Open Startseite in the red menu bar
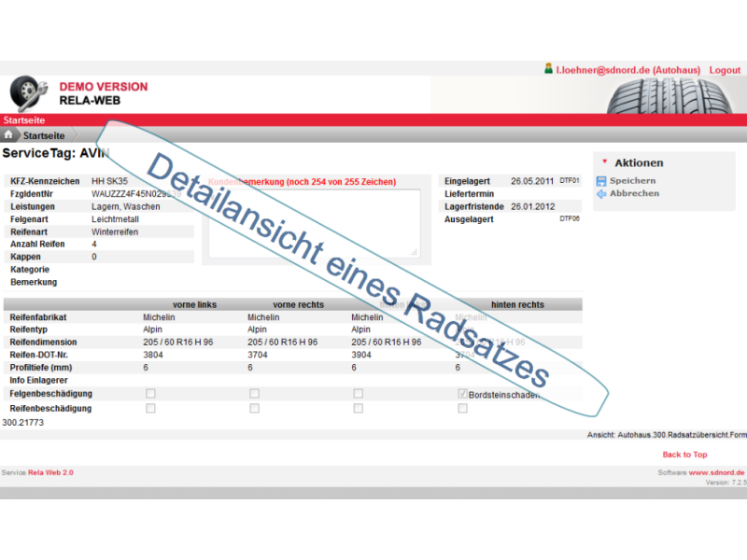 [23, 120]
